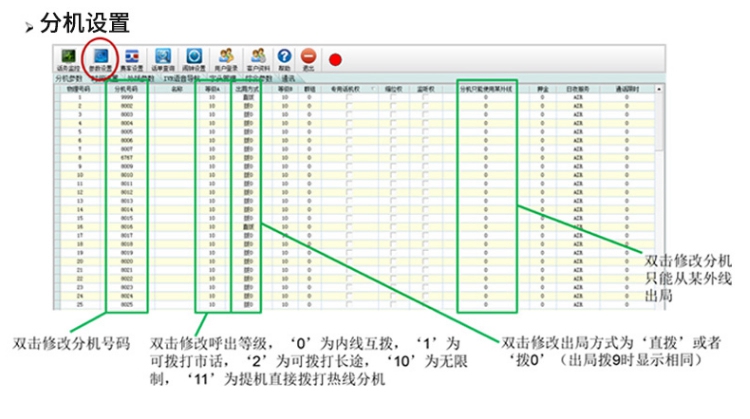
Task: Switch to the 通讯 tab
Action: [x=288, y=77]
